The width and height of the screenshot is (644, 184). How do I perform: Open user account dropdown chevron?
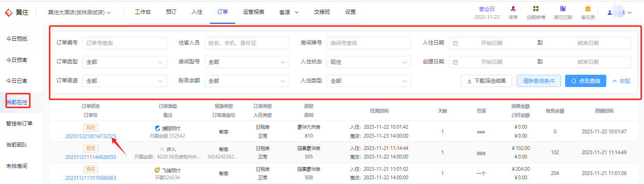629,13
